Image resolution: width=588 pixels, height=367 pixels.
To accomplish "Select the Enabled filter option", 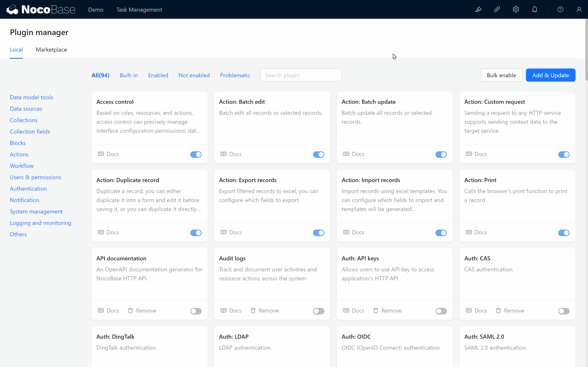I will (158, 75).
